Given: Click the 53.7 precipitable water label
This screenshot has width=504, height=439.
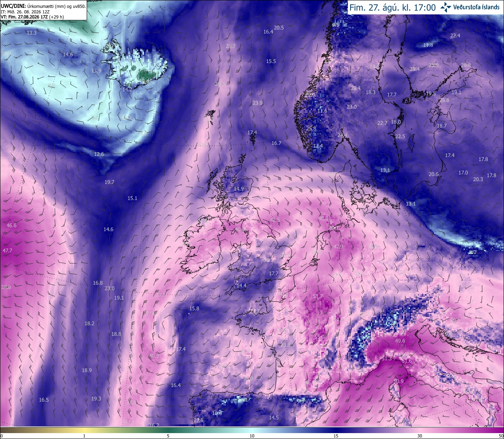Looking at the screenshot, I should pyautogui.click(x=317, y=296).
